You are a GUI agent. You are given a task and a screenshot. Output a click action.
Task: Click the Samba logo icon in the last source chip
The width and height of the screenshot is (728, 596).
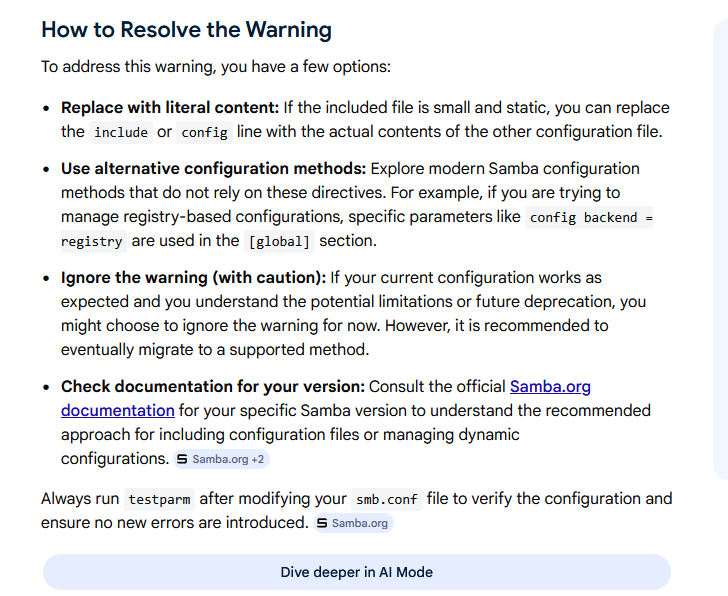(322, 523)
